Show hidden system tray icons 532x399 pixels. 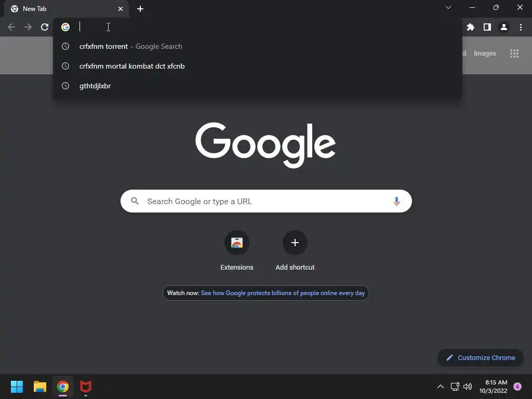[x=441, y=387]
